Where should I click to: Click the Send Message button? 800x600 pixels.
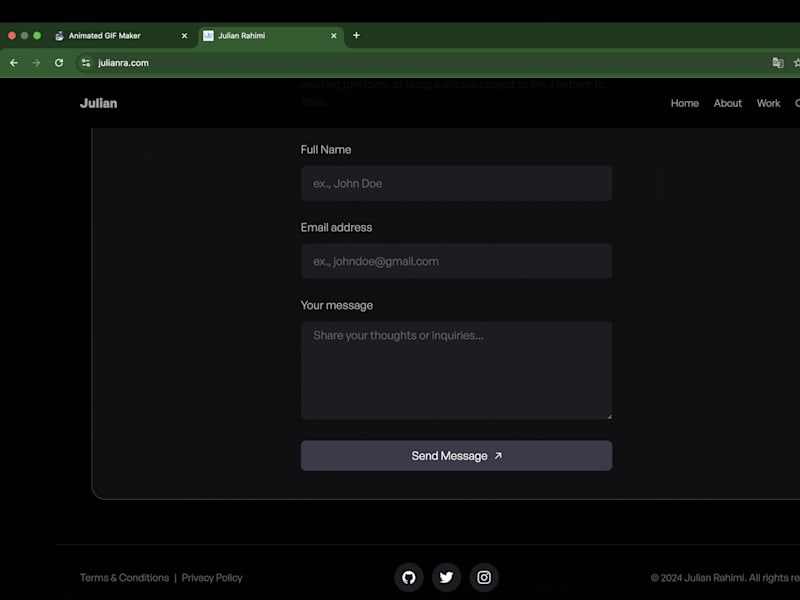tap(456, 456)
